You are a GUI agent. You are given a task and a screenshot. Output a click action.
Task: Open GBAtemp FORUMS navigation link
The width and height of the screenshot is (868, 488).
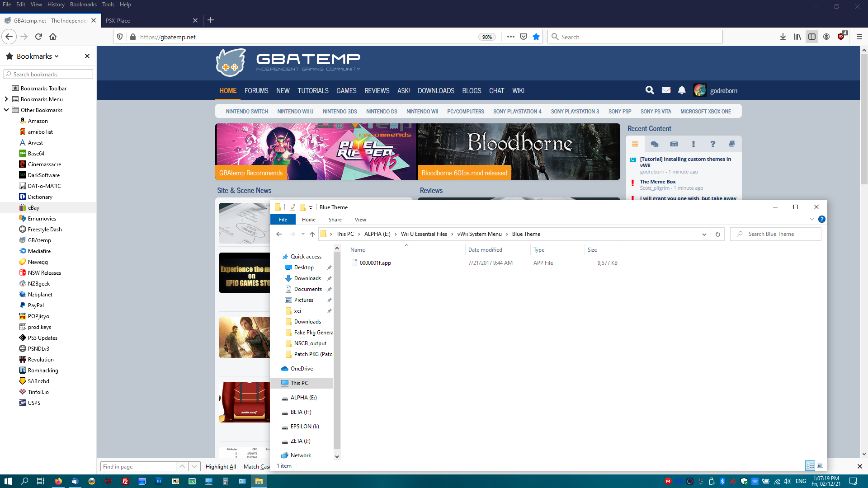click(256, 91)
